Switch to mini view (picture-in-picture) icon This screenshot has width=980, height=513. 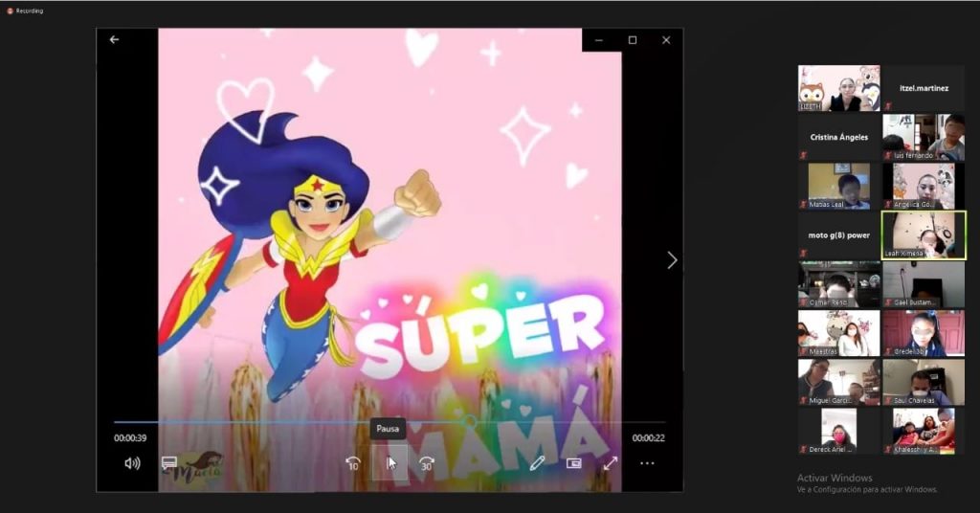(574, 463)
